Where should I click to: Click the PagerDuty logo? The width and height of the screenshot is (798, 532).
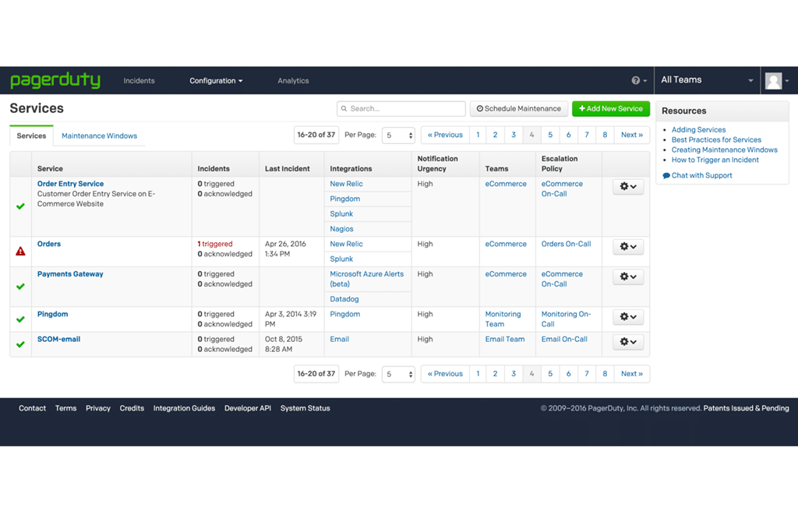55,80
